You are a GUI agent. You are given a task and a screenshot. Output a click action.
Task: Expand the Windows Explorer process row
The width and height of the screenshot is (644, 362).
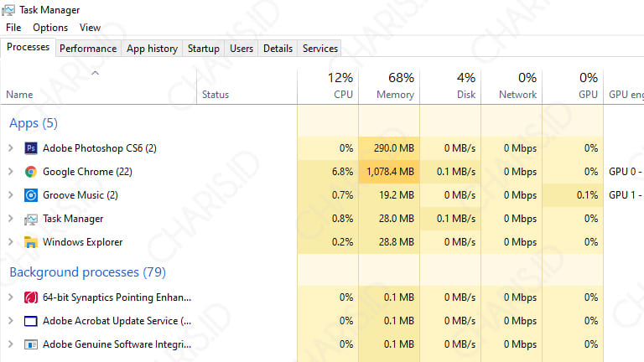pyautogui.click(x=11, y=242)
